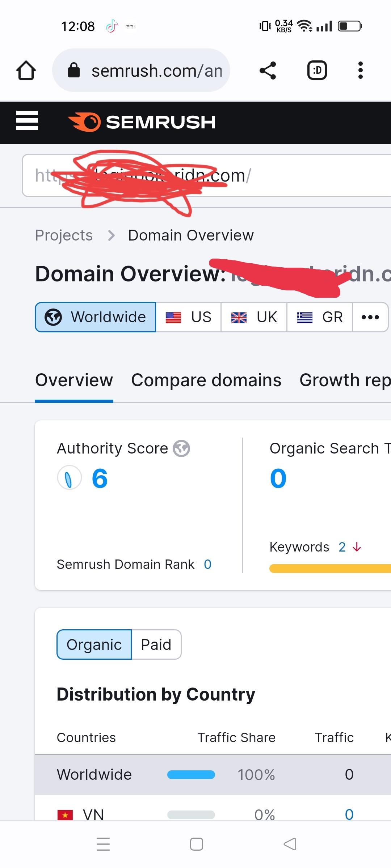This screenshot has width=391, height=868.
Task: Tap the Authority Score gauge icon
Action: 70,477
